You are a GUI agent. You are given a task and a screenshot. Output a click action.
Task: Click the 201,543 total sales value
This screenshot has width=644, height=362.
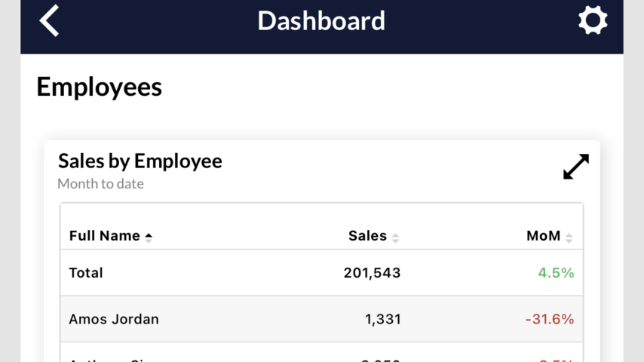pyautogui.click(x=372, y=273)
